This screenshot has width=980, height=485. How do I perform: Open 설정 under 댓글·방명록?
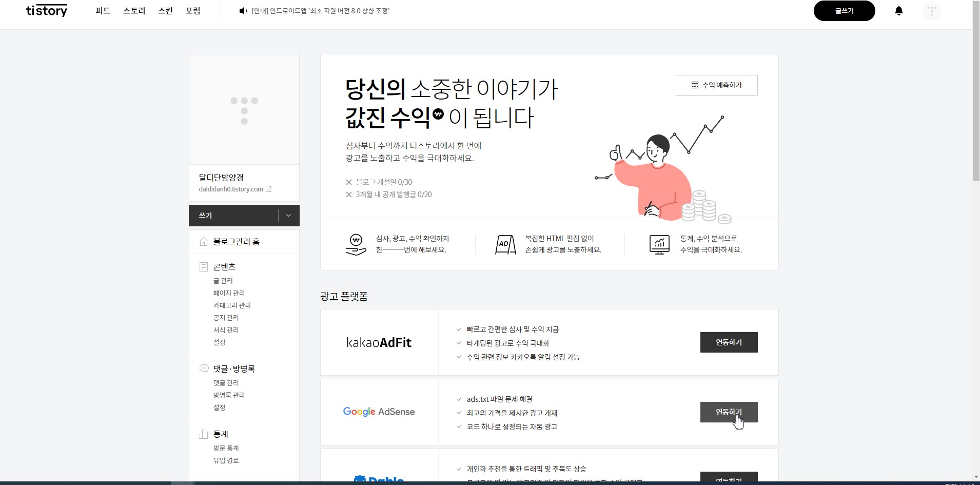pyautogui.click(x=219, y=408)
